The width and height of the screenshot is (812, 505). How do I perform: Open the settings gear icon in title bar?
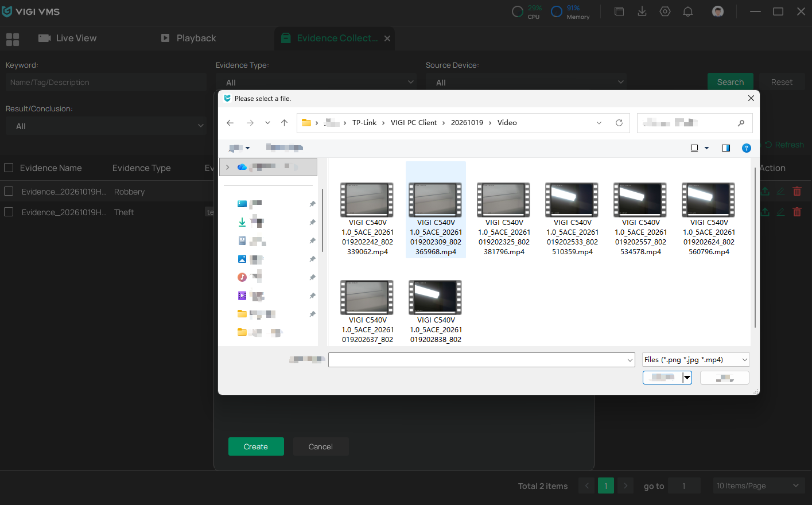(x=665, y=11)
